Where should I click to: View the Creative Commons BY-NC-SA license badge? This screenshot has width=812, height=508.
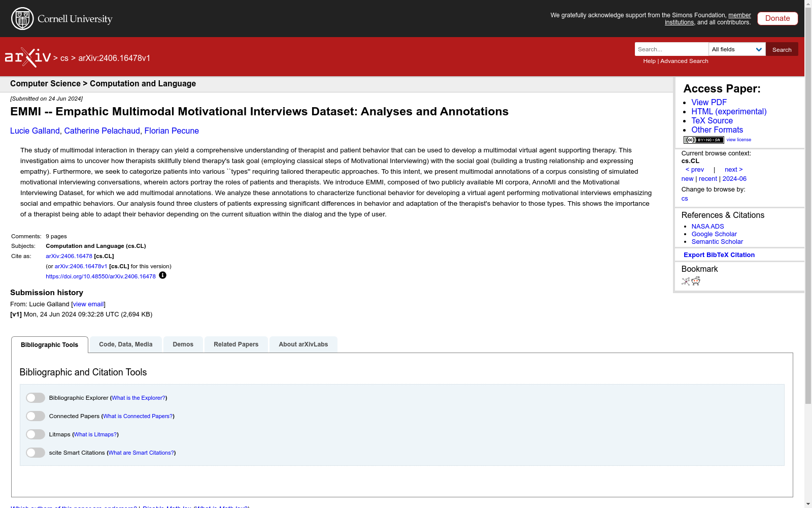tap(703, 140)
